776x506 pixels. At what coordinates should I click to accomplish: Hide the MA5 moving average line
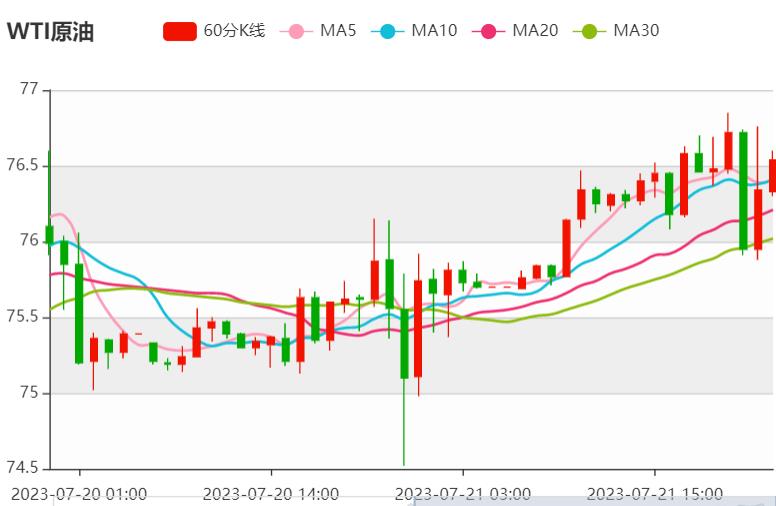tap(338, 31)
